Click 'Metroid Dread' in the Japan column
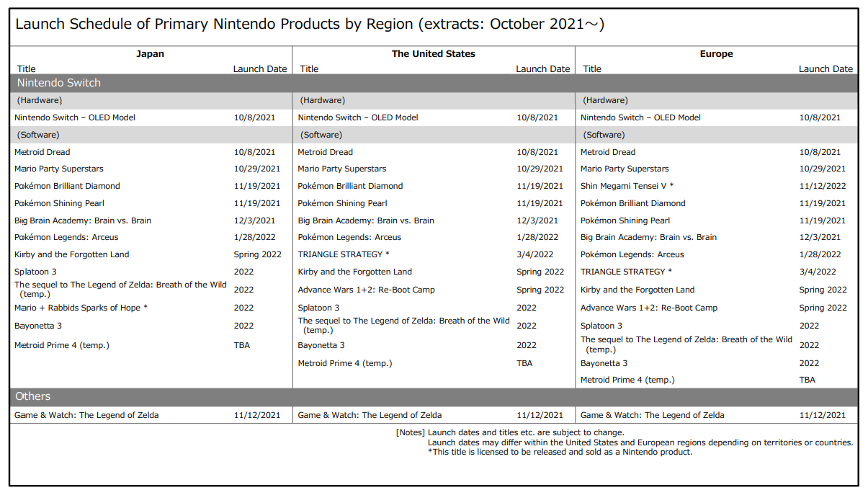Screen dimensions: 868x490 click(x=42, y=152)
